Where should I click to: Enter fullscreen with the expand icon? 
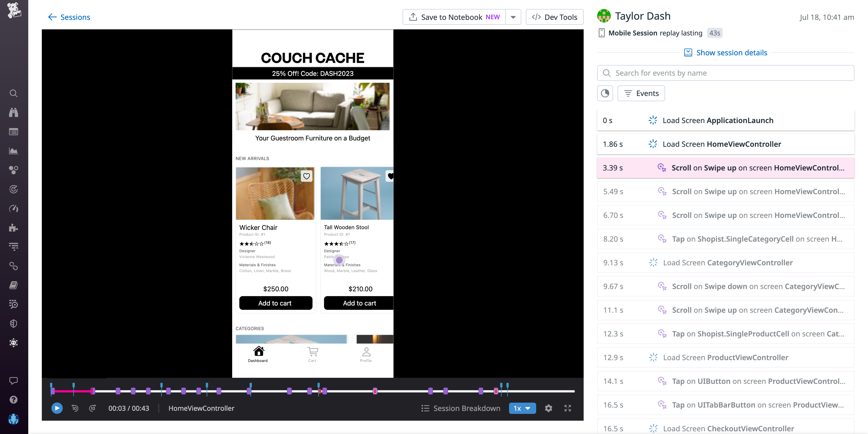(567, 408)
